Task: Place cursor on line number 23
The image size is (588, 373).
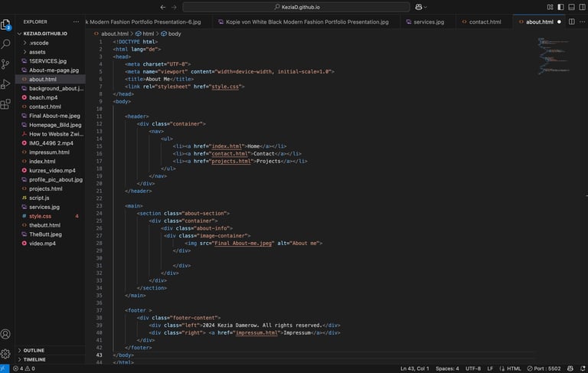Action: pyautogui.click(x=99, y=206)
